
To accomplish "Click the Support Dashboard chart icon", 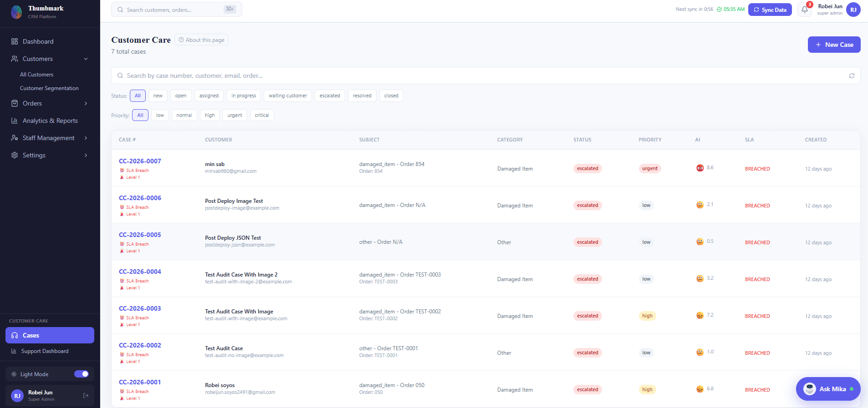I will 14,351.
